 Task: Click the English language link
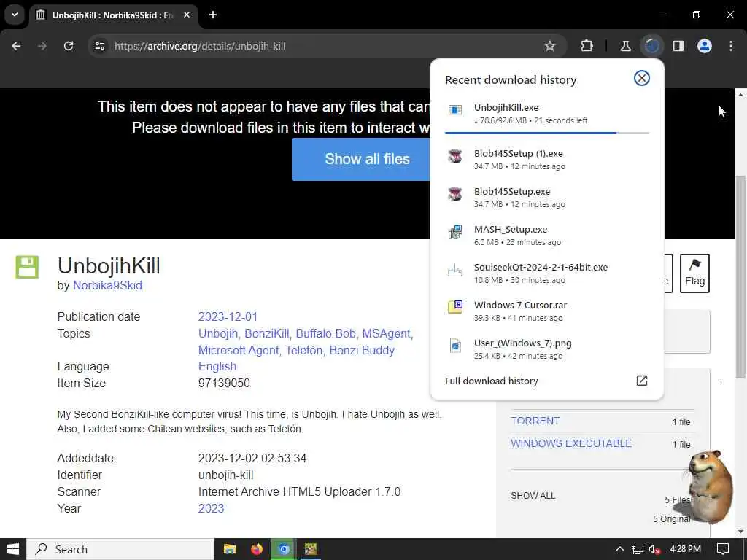point(217,366)
